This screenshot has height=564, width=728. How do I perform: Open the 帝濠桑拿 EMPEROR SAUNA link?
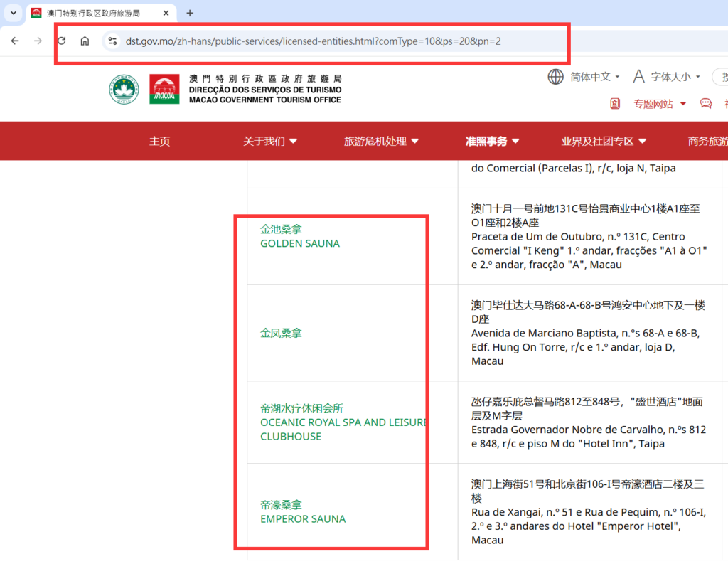(x=303, y=512)
